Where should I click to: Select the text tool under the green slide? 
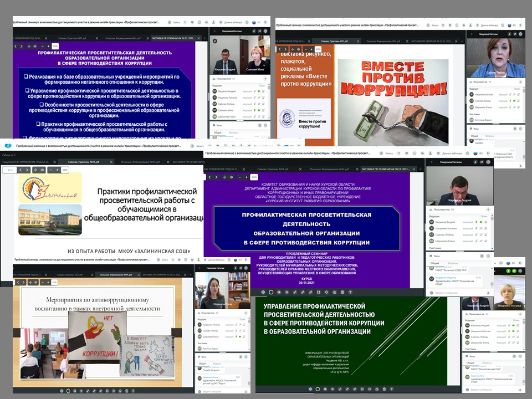pyautogui.click(x=392, y=389)
